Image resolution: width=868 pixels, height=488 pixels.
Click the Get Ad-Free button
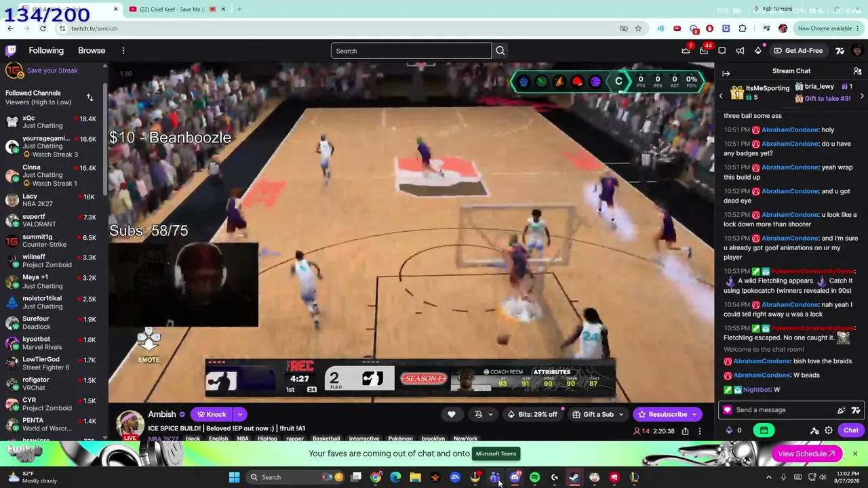[x=798, y=51]
